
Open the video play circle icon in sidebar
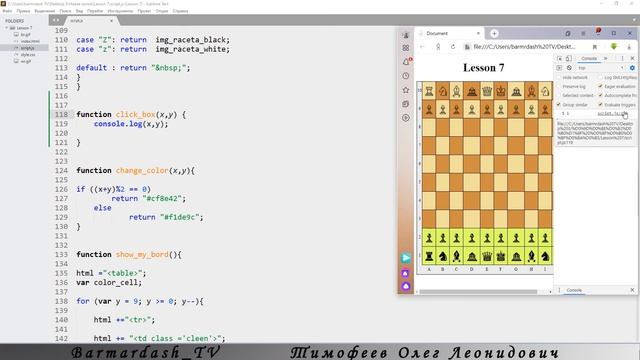(x=406, y=118)
